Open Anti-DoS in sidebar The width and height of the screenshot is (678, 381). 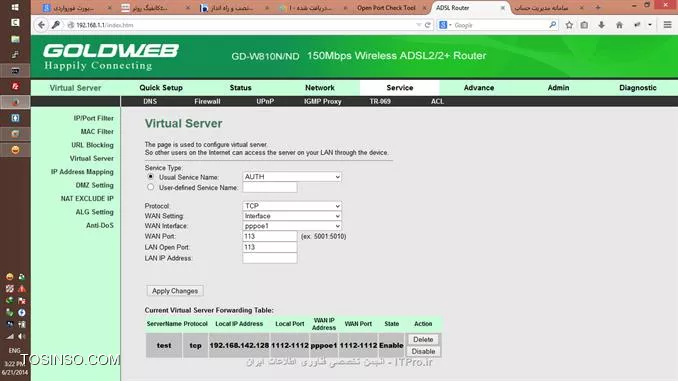(99, 225)
